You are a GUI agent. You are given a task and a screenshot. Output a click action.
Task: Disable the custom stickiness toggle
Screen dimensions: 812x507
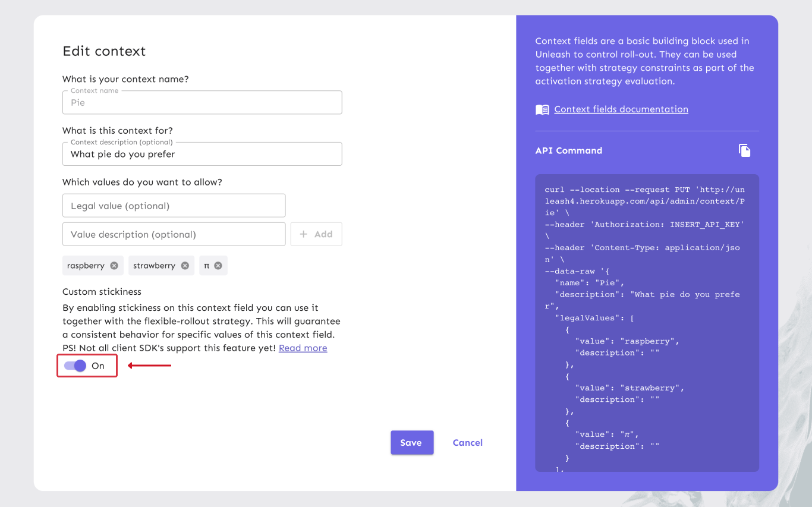74,366
